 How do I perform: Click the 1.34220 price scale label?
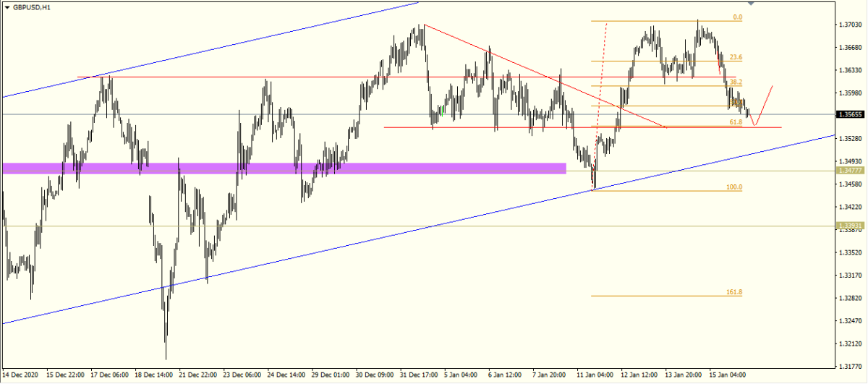[851, 207]
